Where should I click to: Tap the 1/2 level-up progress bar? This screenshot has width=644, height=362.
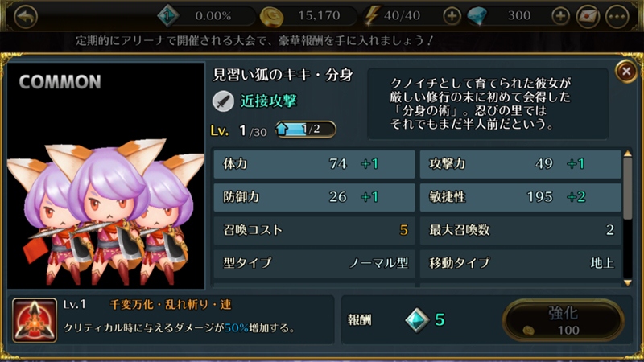click(x=306, y=130)
